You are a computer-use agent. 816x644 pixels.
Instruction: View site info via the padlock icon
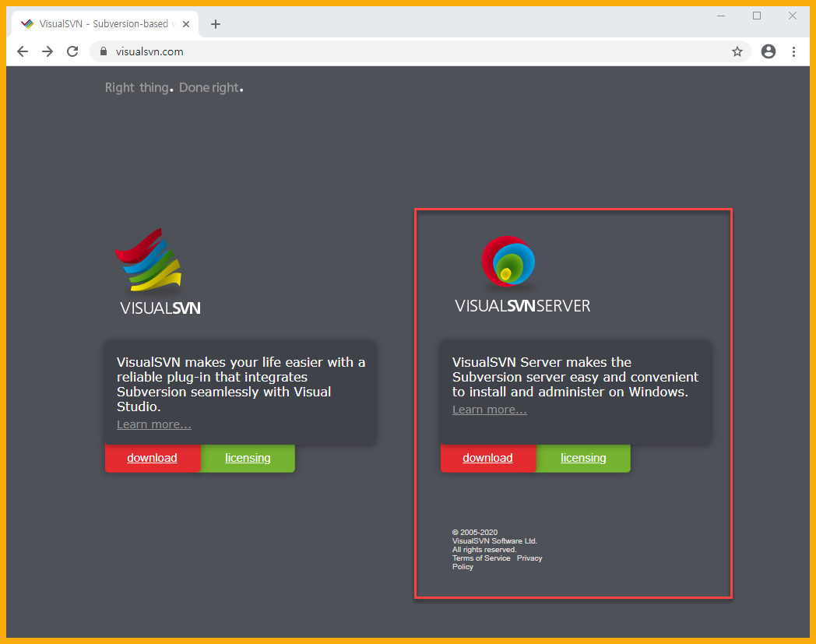coord(104,51)
